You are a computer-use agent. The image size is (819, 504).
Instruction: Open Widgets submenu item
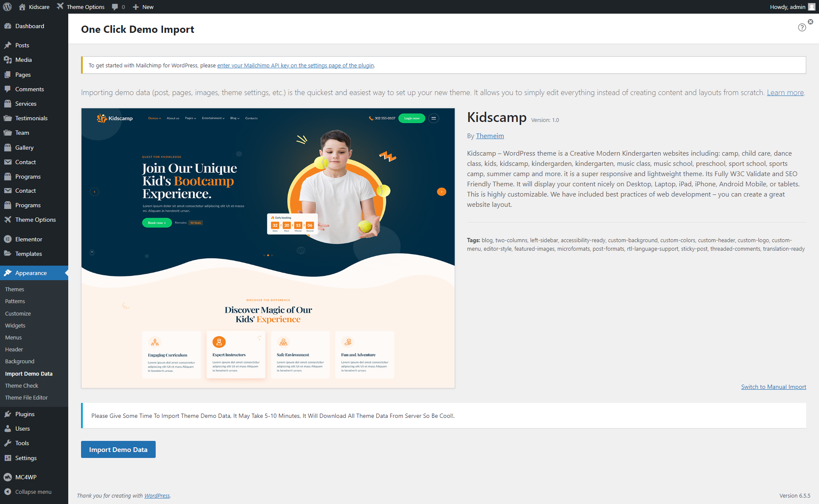click(x=15, y=325)
